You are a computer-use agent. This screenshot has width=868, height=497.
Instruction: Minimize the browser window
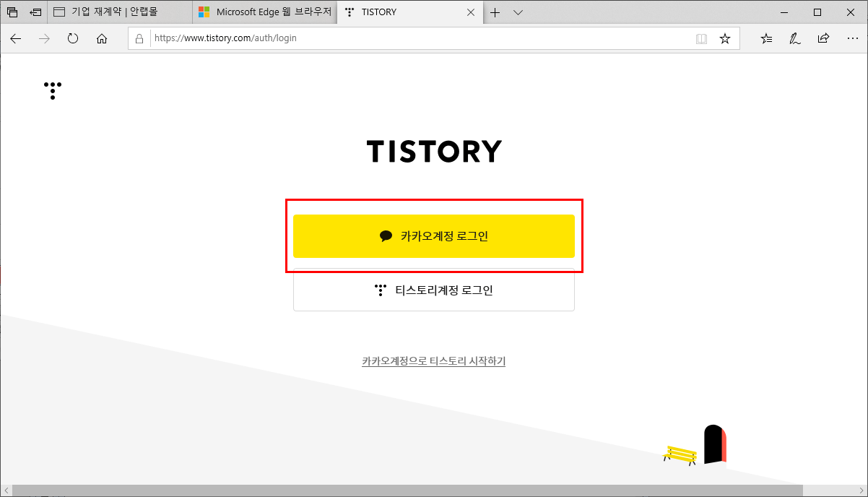coord(784,12)
